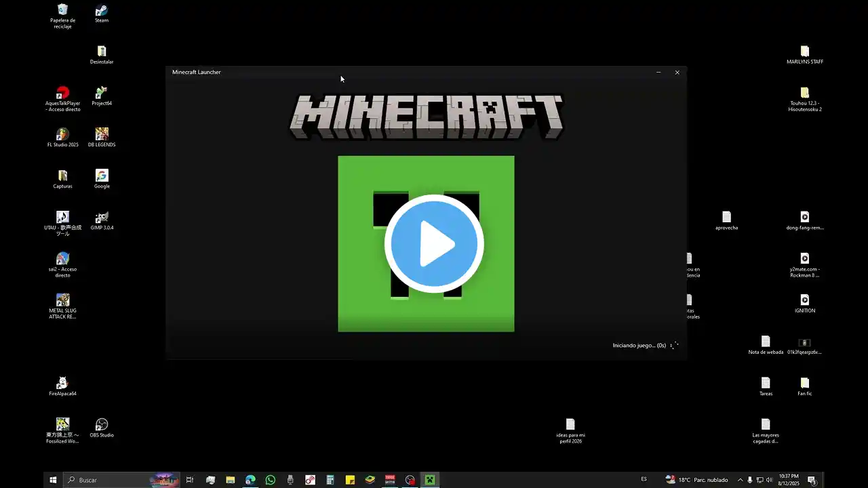Select the GIMP 3.0.4 desktop icon
The image size is (868, 488).
pyautogui.click(x=102, y=220)
